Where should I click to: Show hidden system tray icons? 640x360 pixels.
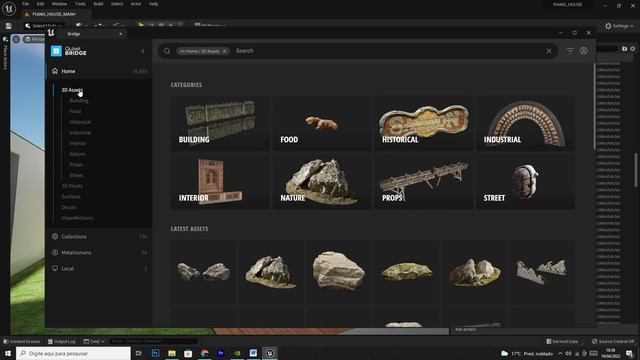tap(560, 353)
